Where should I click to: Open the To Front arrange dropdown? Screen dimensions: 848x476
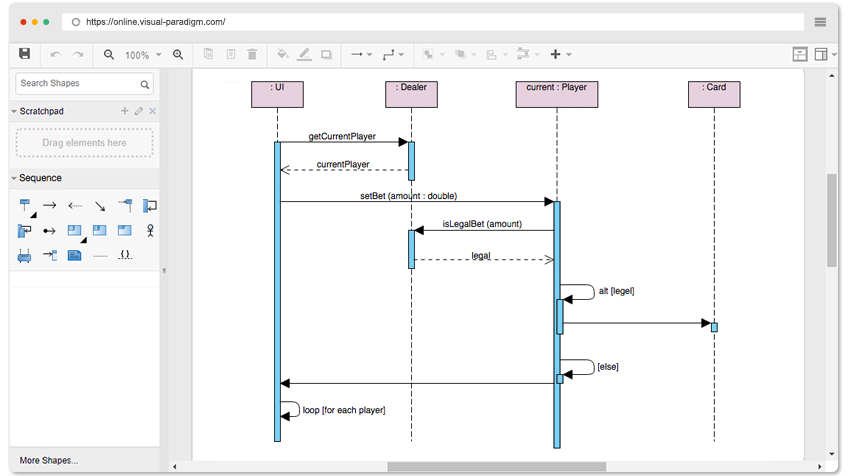433,55
